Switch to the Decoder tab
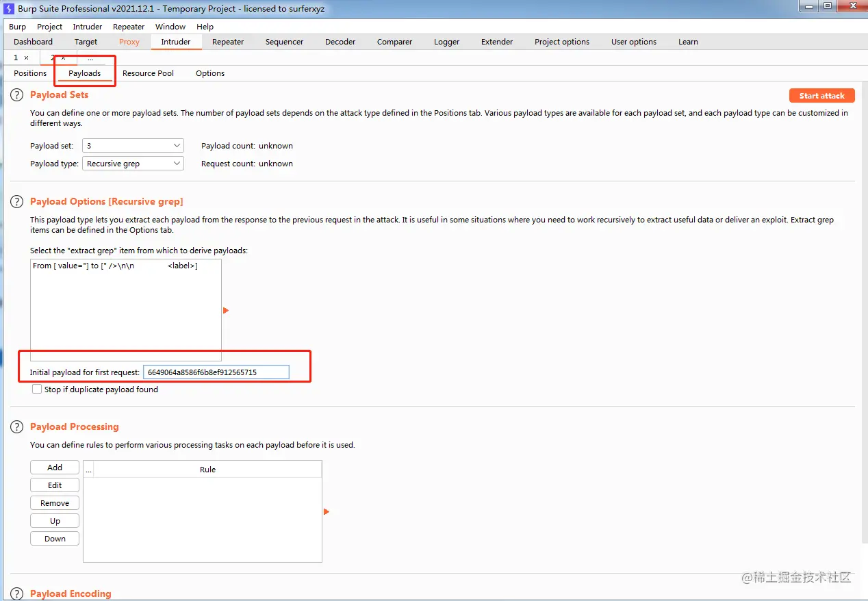This screenshot has height=601, width=868. tap(340, 42)
